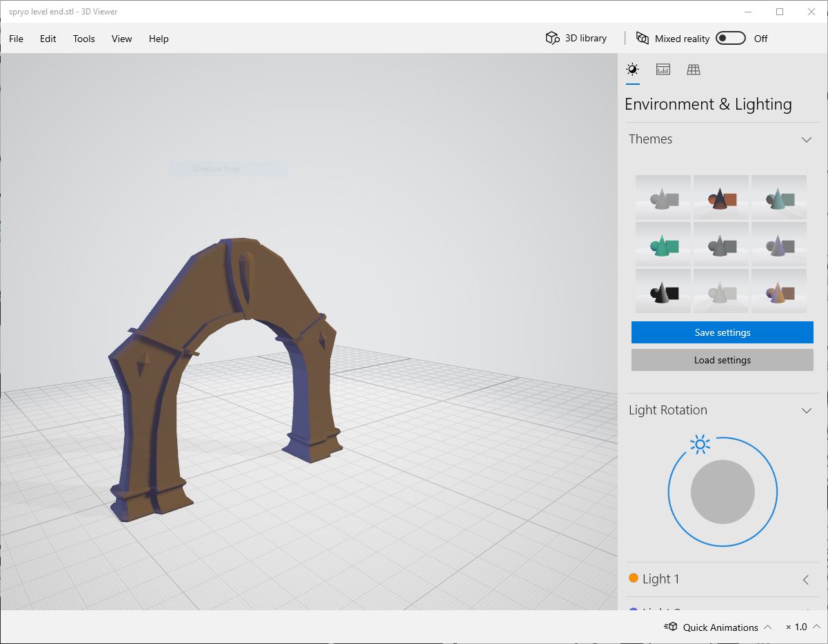The height and width of the screenshot is (644, 828).
Task: Click the Light Rotation section heading
Action: pyautogui.click(x=668, y=410)
